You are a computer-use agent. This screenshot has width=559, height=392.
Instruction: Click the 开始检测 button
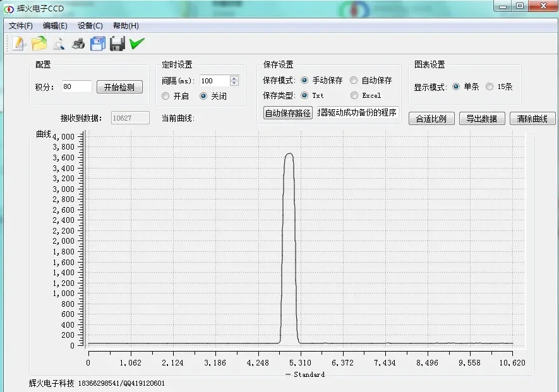119,87
